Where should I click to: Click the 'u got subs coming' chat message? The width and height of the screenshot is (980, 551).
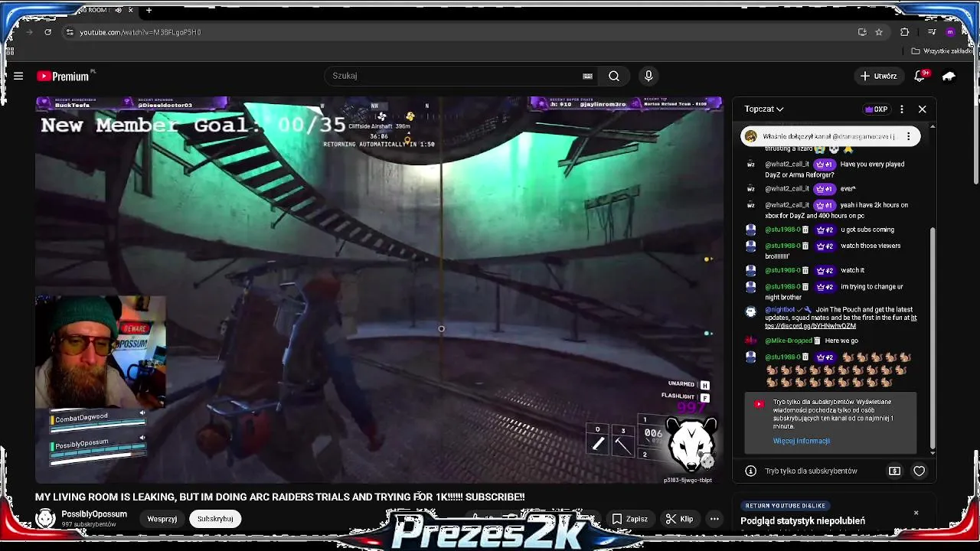867,230
